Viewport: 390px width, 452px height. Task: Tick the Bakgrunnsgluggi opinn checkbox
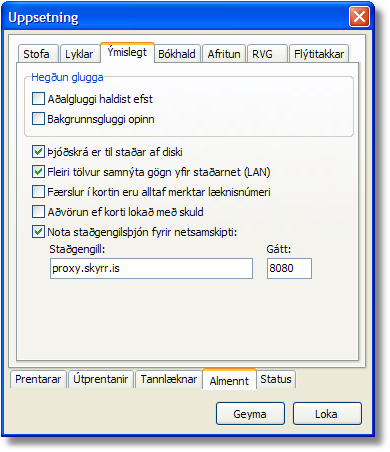(38, 119)
